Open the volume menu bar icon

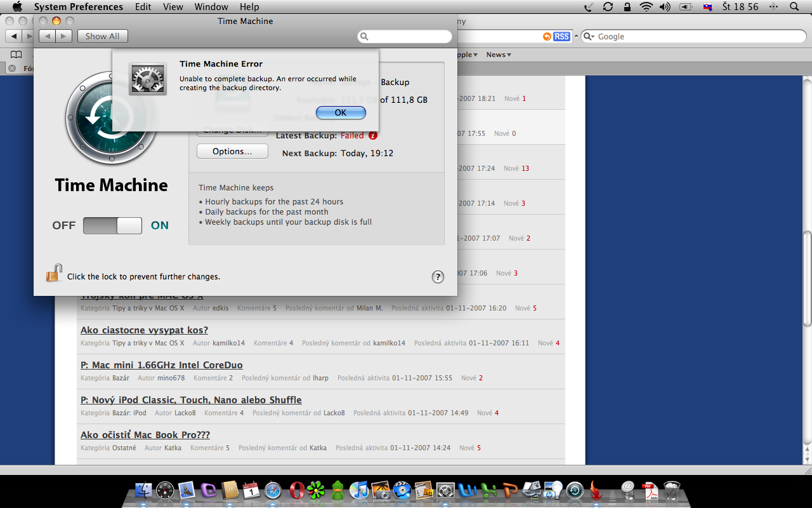pos(665,6)
